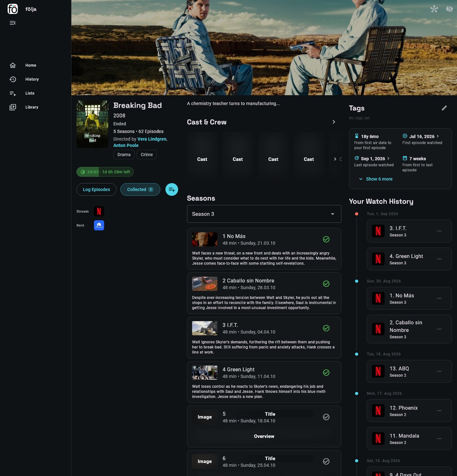
Task: Open Sep 1, 2026 last watched chevron
Action: point(388,158)
